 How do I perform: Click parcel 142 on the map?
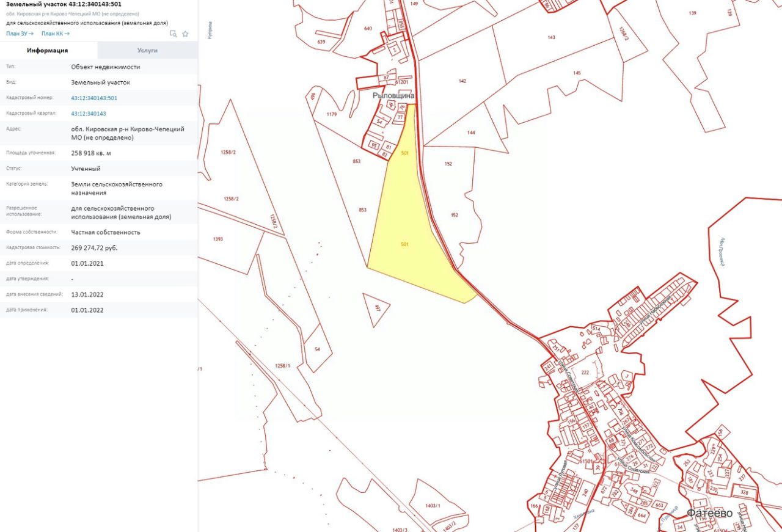pos(462,81)
